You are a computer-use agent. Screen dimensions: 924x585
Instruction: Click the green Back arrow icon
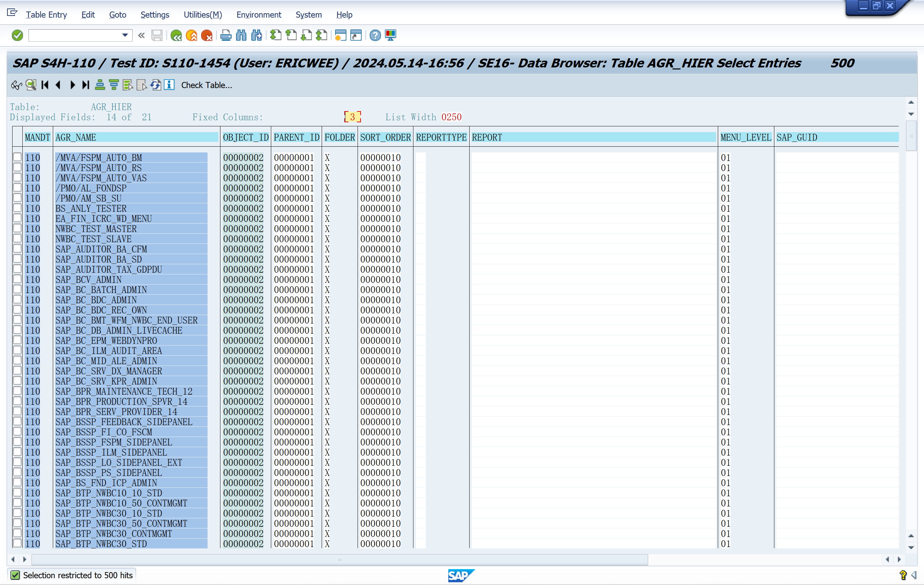pyautogui.click(x=176, y=36)
